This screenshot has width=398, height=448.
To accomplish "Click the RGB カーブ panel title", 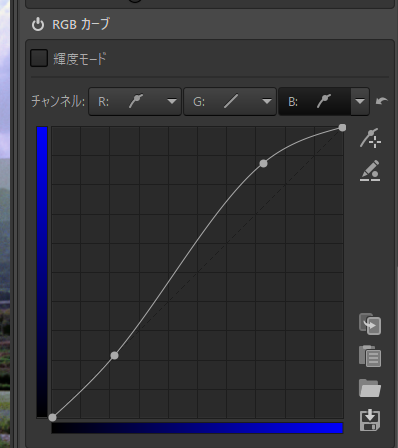I will click(x=81, y=24).
